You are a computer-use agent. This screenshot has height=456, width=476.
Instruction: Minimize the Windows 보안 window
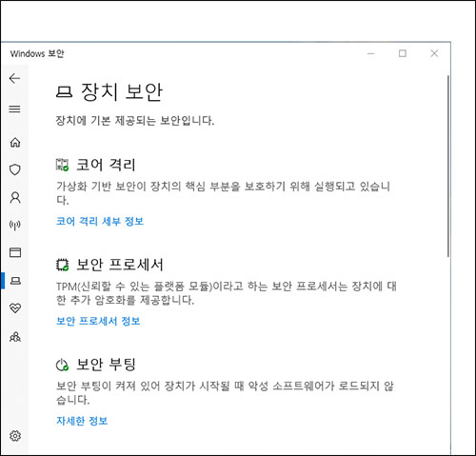click(370, 53)
